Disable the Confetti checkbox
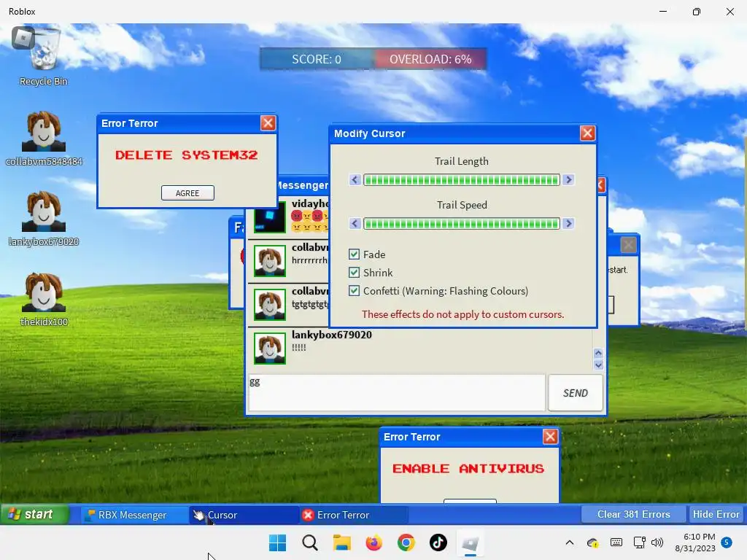This screenshot has height=560, width=747. pos(354,290)
